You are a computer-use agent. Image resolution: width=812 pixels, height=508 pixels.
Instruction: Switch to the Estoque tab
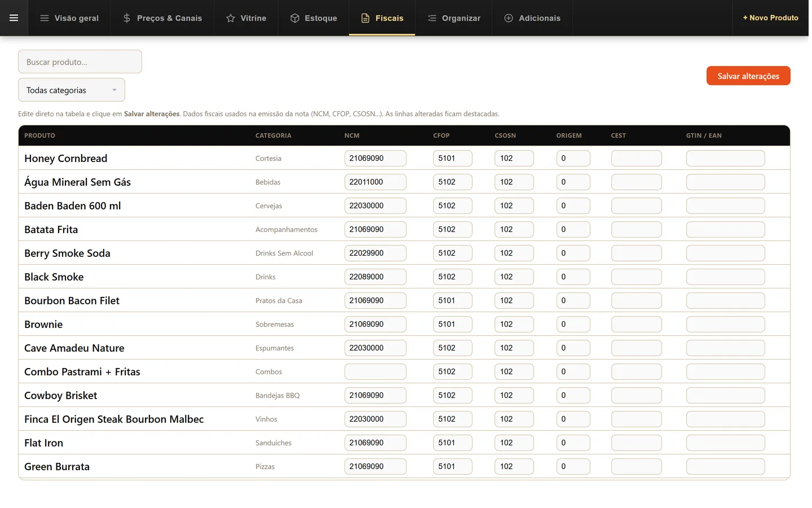314,18
